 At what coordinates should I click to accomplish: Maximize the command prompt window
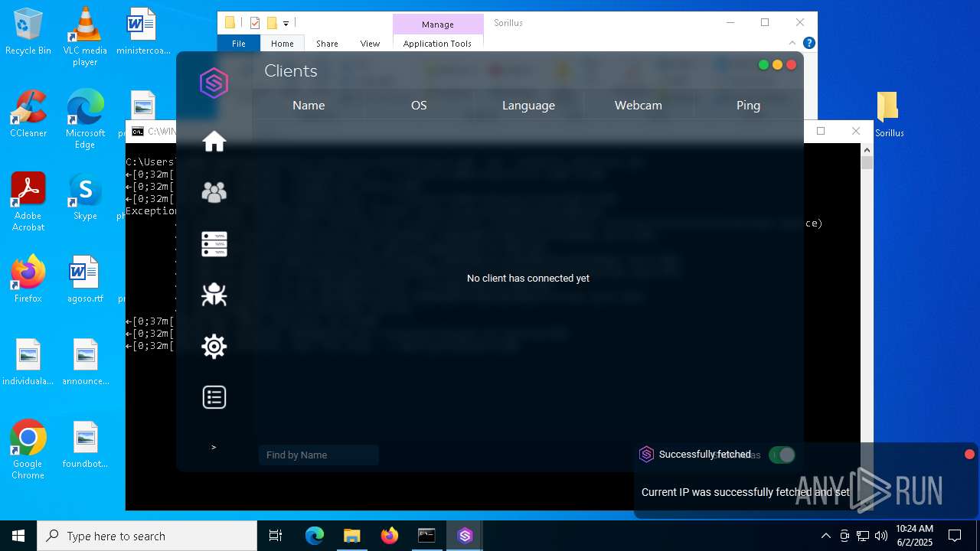[x=821, y=131]
